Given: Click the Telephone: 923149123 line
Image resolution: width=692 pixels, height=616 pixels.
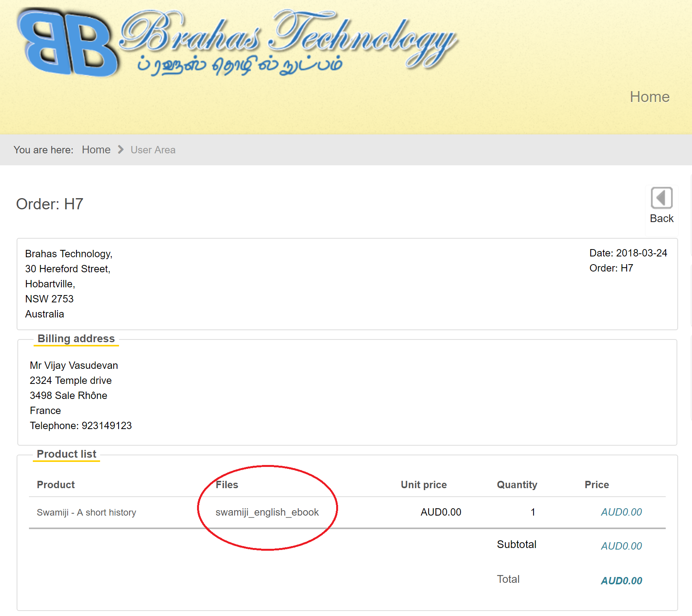Looking at the screenshot, I should (81, 426).
